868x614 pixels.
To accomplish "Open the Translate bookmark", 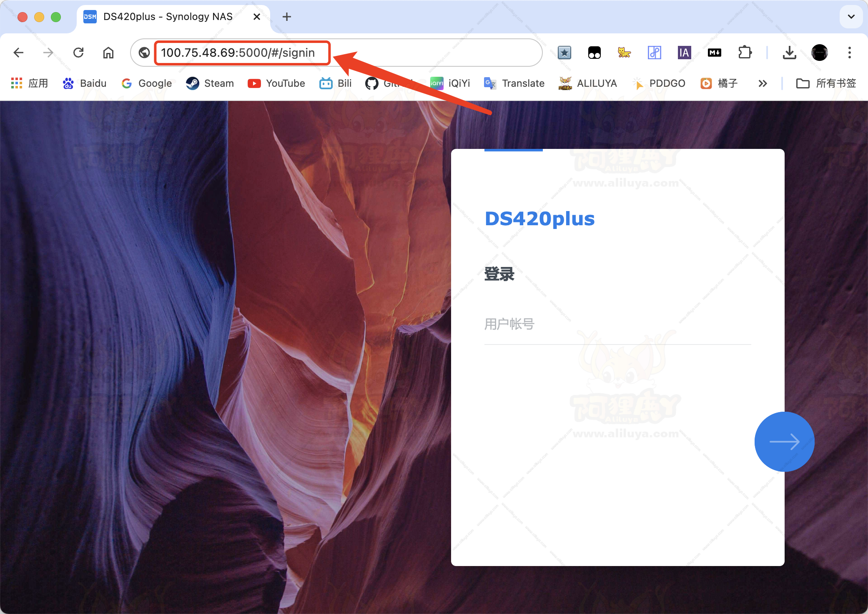I will click(x=514, y=83).
